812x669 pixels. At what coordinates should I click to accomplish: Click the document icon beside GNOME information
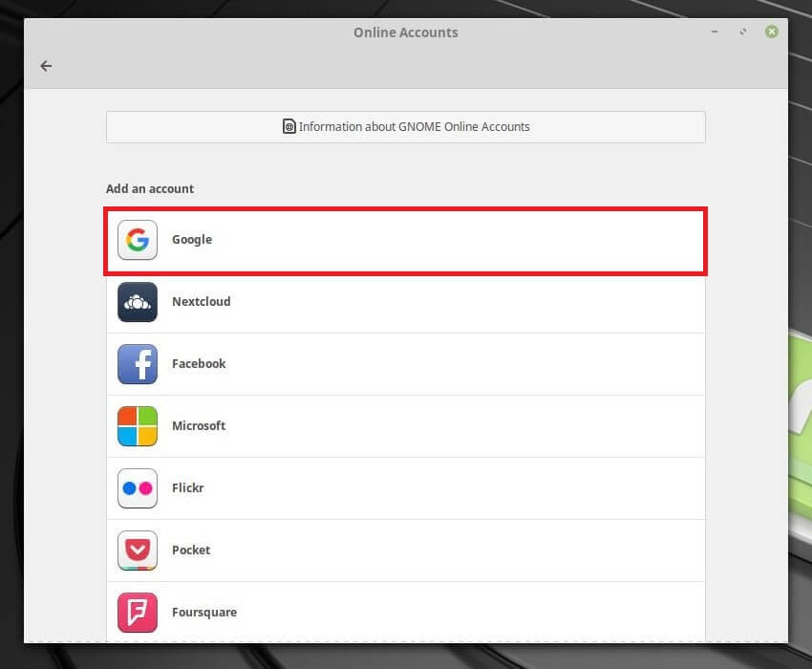288,126
